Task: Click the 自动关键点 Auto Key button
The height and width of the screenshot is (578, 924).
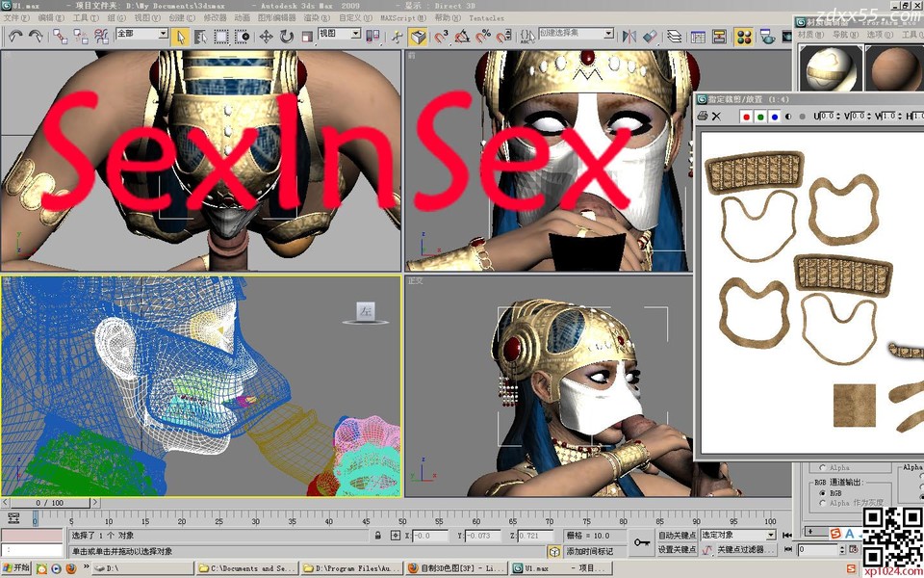Action: [677, 535]
